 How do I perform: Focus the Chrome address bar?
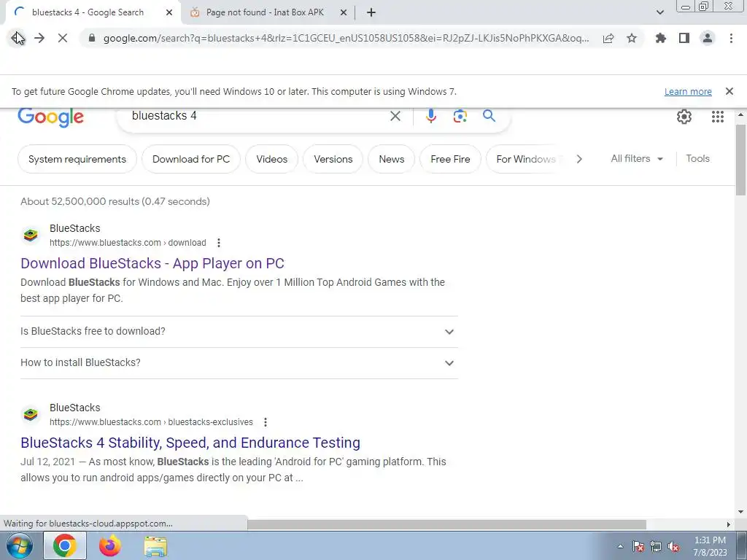(346, 38)
